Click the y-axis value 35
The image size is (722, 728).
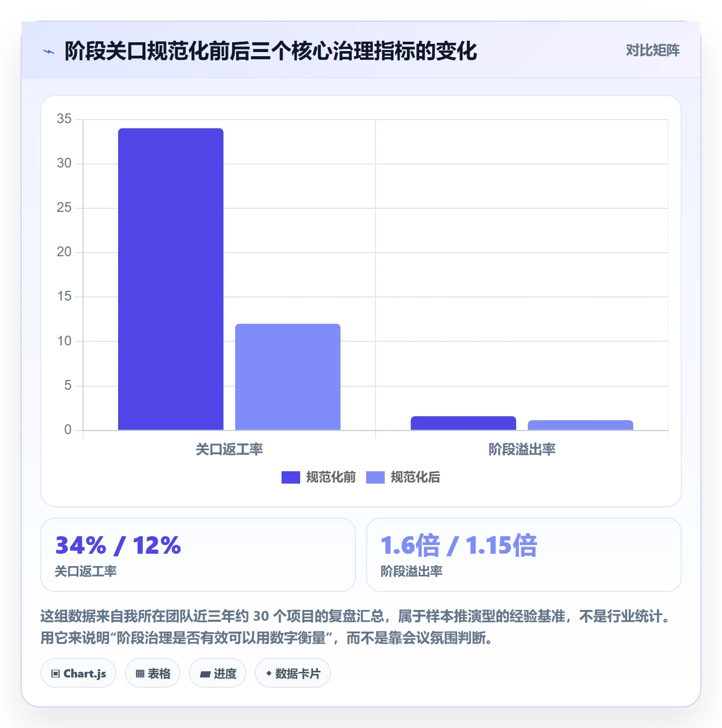point(64,119)
